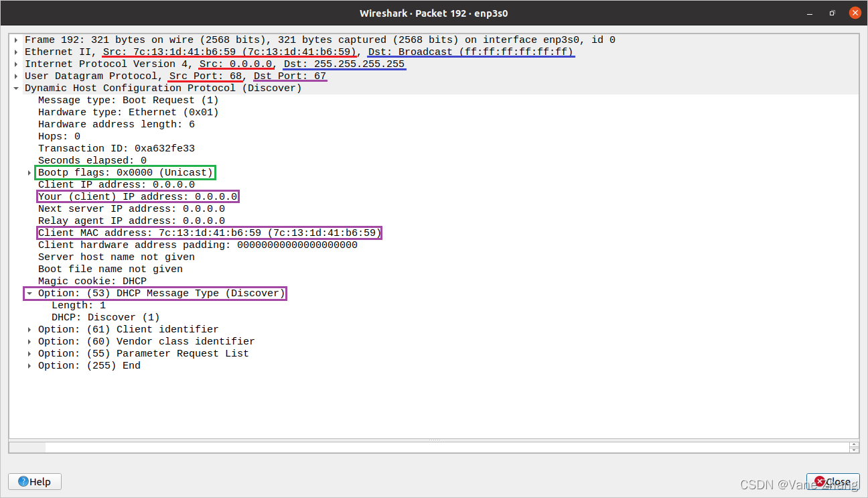This screenshot has height=498, width=868.
Task: Select 'Boot file name not given' row
Action: point(111,269)
